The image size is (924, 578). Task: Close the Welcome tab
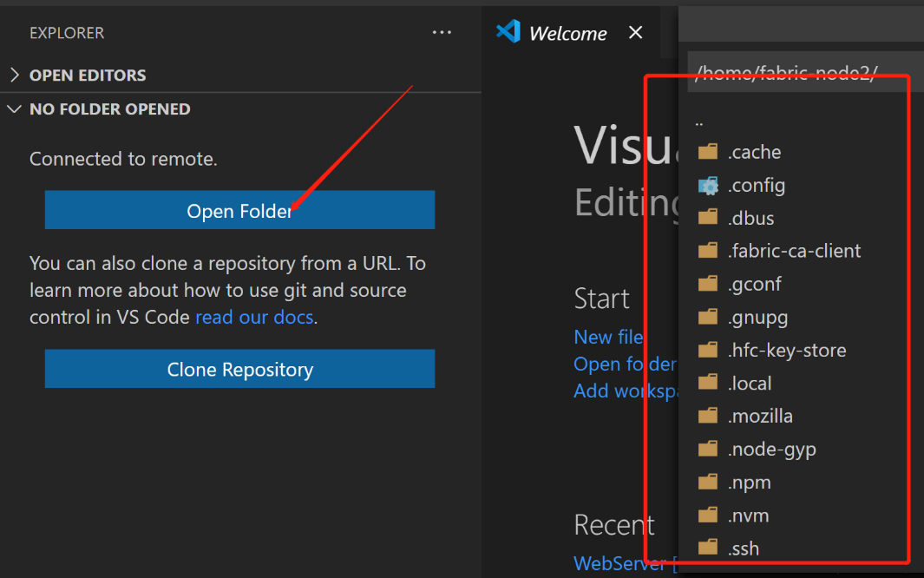pos(636,33)
